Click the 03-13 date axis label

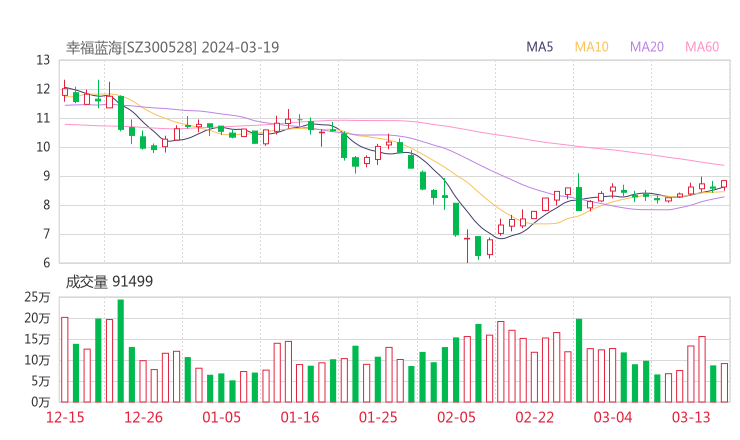click(691, 417)
